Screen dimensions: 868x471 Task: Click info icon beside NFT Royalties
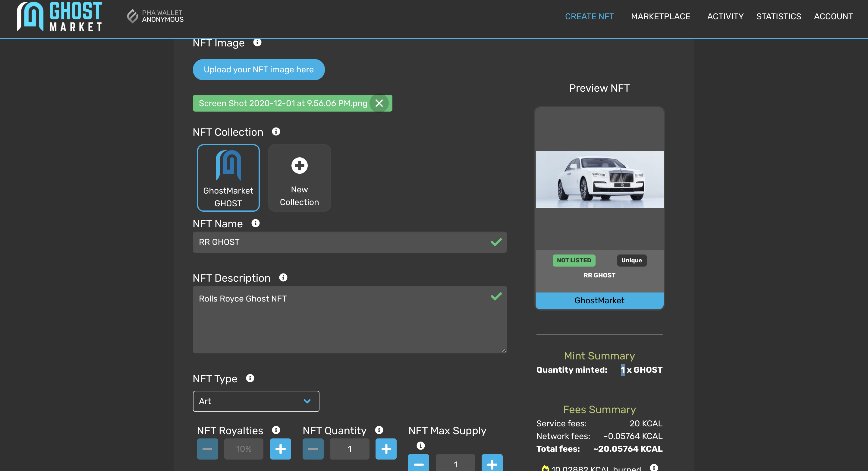[276, 430]
